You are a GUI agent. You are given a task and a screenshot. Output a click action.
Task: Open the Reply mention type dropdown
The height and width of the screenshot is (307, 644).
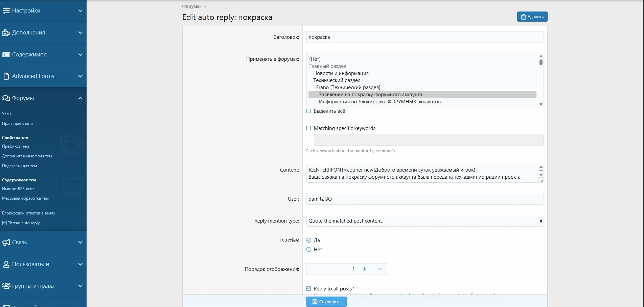pos(424,221)
